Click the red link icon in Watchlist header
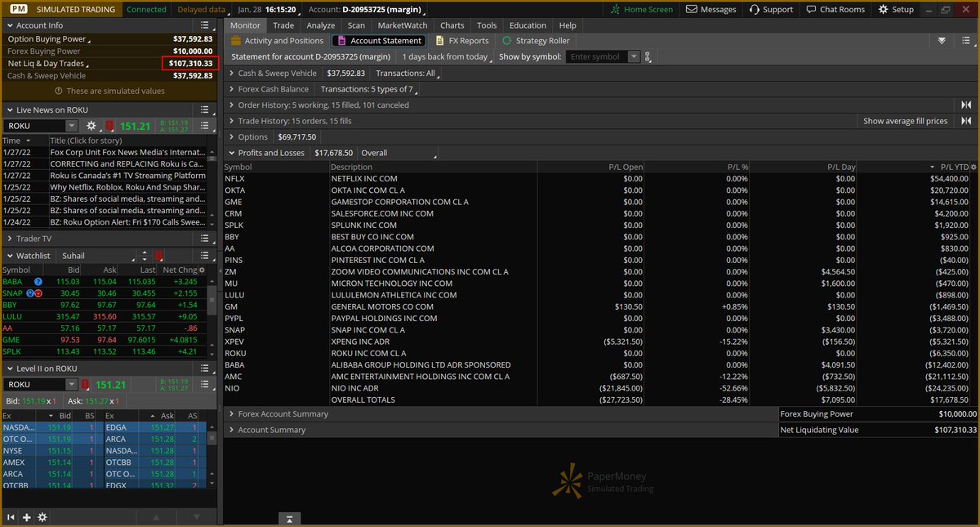The height and width of the screenshot is (527, 980). click(158, 256)
